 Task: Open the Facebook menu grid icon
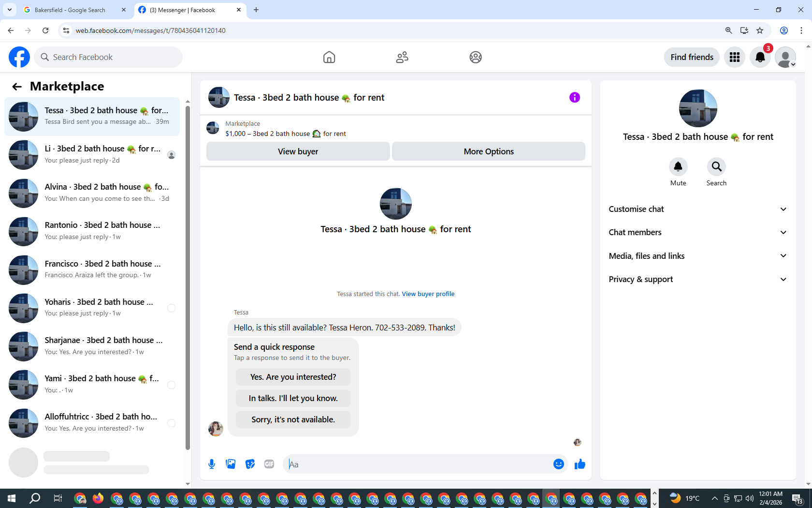tap(735, 57)
